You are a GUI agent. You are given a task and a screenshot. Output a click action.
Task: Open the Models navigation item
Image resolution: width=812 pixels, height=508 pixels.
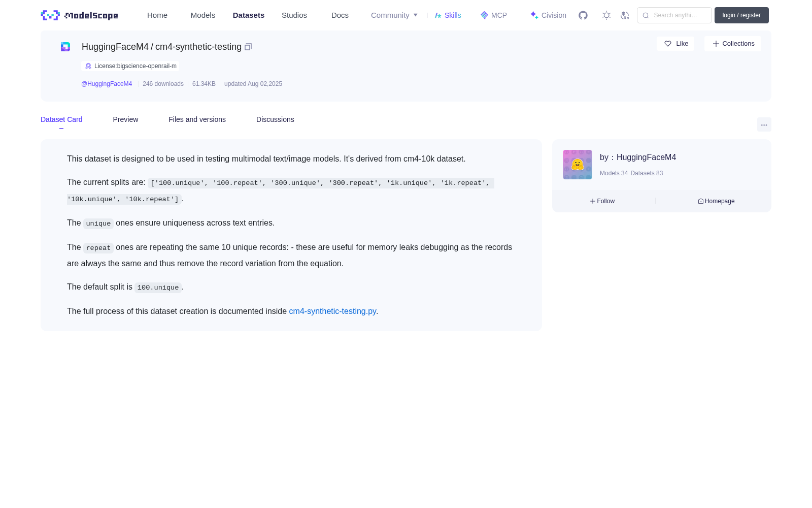(x=203, y=15)
